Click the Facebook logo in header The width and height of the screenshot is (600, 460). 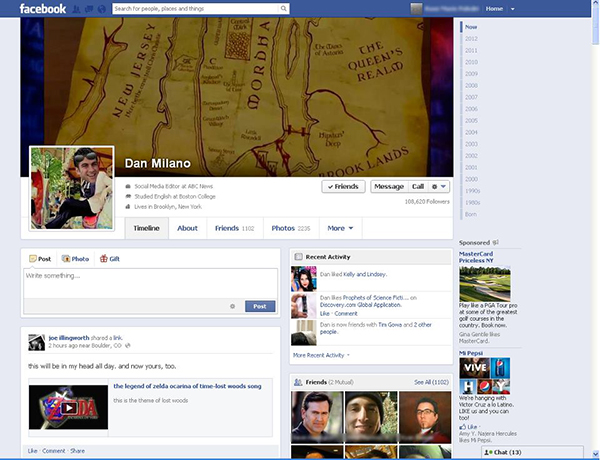[x=43, y=9]
